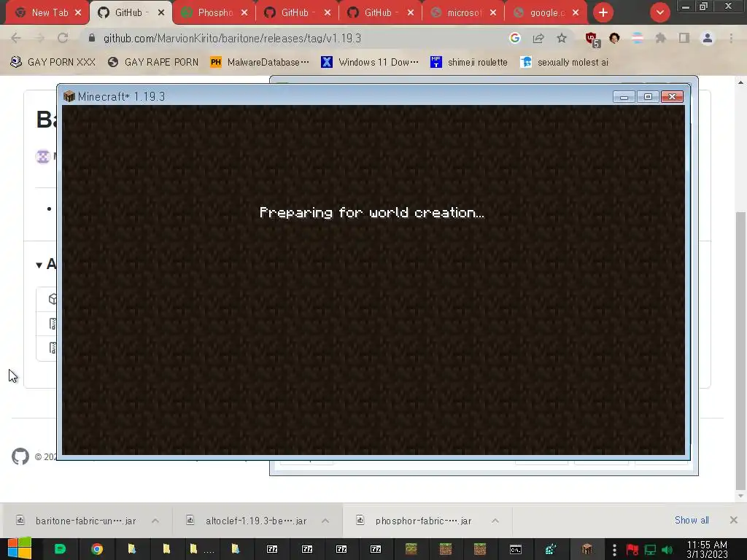Minimize the Minecraft 1.19.3 window

(624, 97)
